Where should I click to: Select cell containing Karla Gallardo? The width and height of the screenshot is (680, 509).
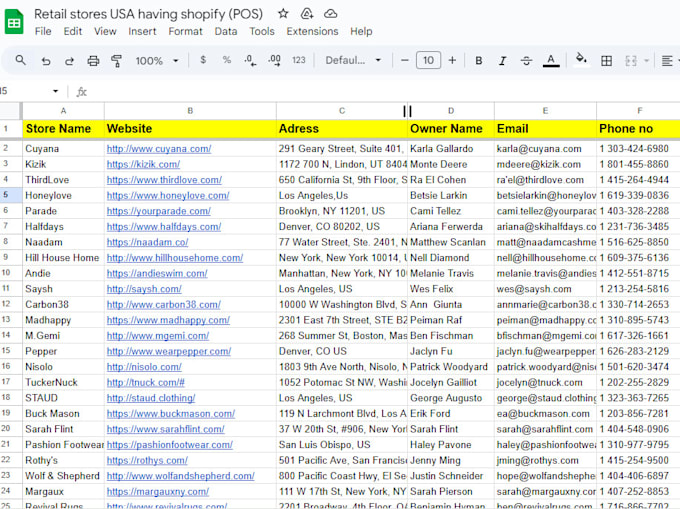[451, 149]
